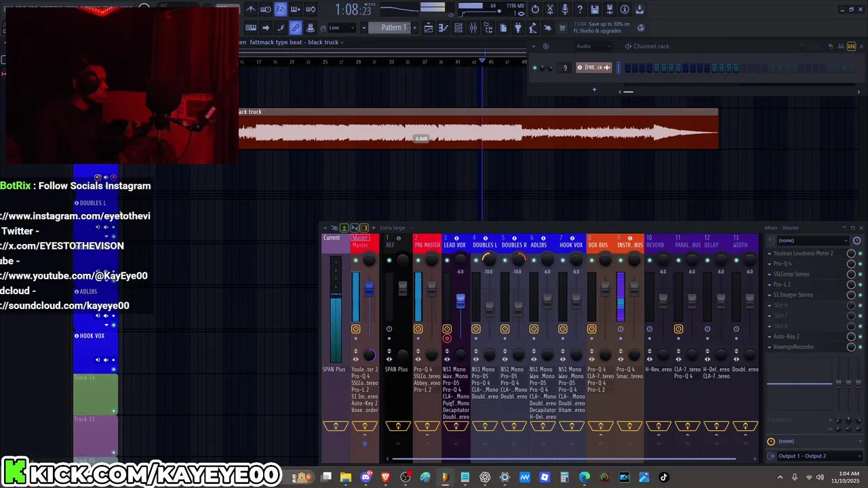
Task: Show hidden system tray icons chevron
Action: [780, 477]
